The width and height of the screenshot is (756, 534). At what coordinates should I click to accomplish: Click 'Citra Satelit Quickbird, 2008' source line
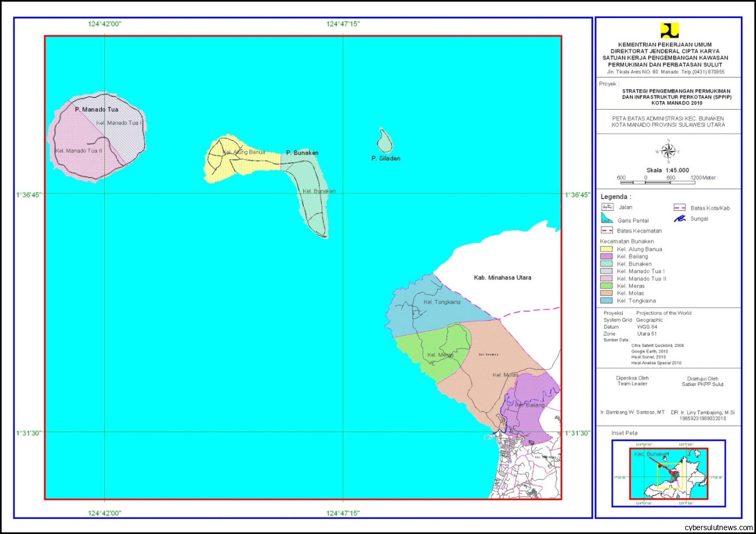tap(657, 345)
